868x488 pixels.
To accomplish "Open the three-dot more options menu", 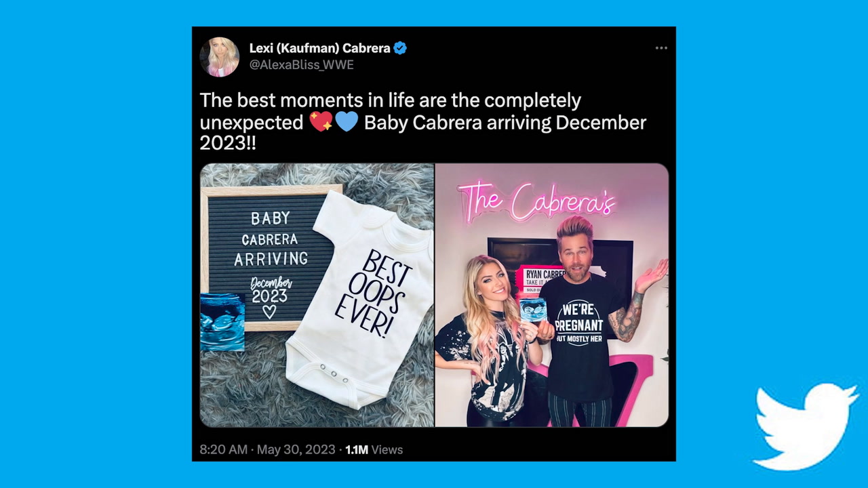I will 661,48.
